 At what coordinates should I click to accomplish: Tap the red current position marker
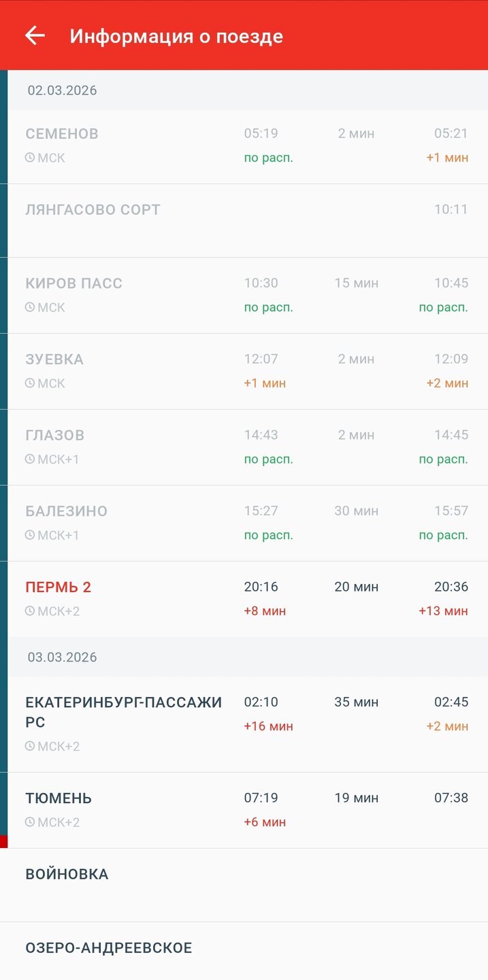(x=3, y=842)
